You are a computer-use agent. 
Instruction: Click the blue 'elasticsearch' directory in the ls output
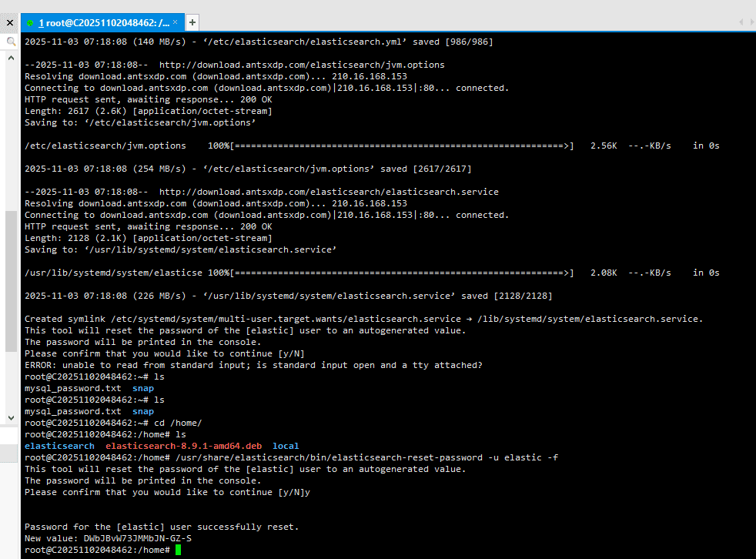(x=59, y=446)
